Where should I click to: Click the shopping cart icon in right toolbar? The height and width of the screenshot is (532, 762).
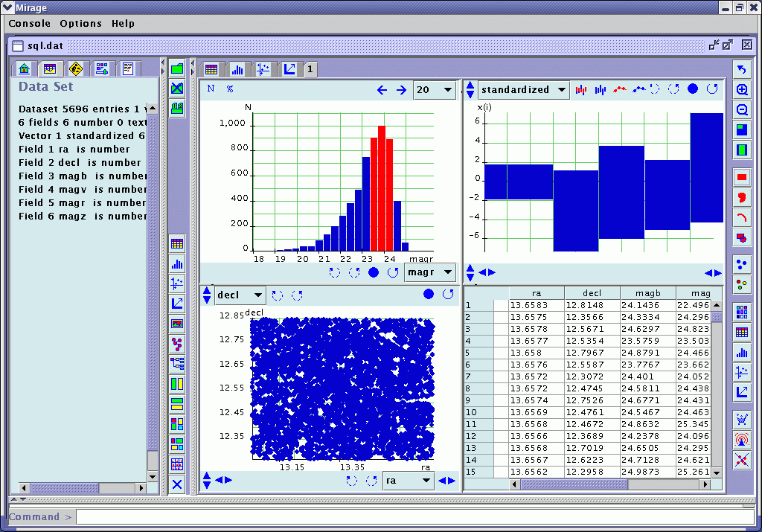pos(742,420)
